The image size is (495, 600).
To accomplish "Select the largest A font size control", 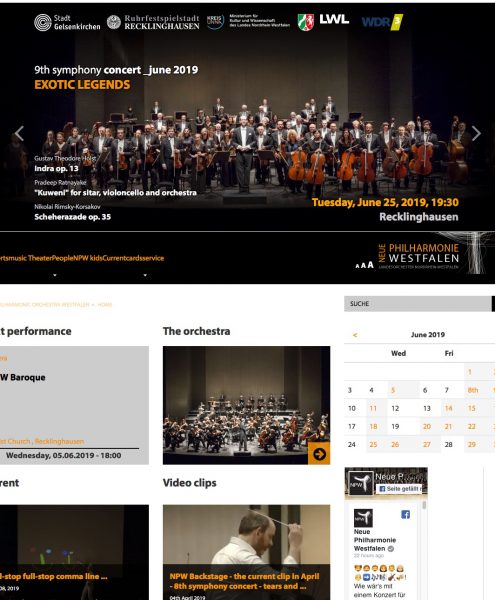I will click(x=370, y=265).
